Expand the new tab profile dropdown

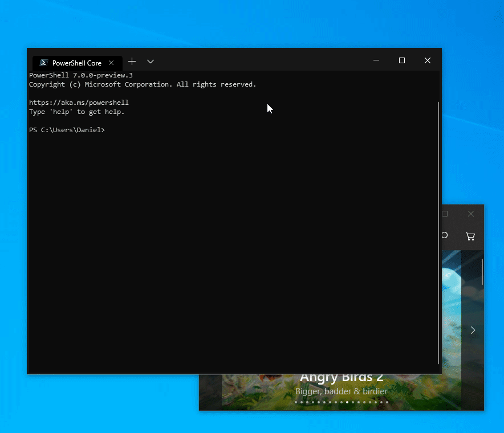[x=151, y=62]
